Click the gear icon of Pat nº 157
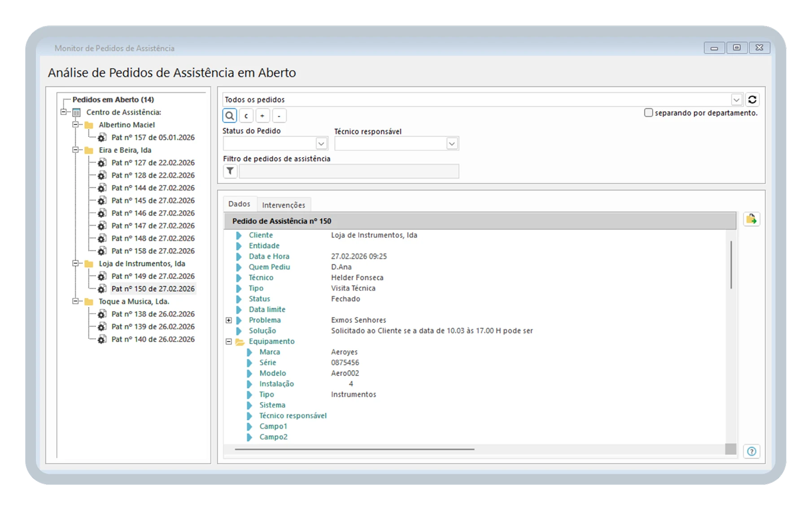The height and width of the screenshot is (510, 812). pos(102,137)
